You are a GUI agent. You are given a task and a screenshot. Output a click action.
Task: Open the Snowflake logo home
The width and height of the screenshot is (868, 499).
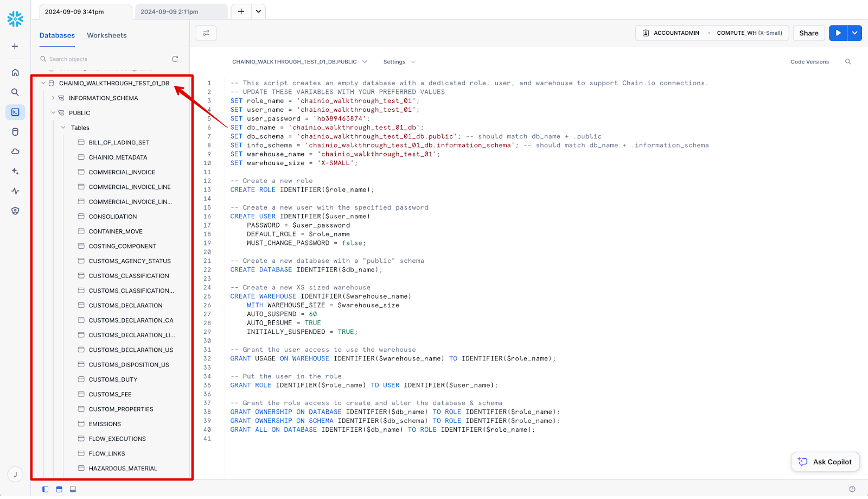[x=15, y=19]
